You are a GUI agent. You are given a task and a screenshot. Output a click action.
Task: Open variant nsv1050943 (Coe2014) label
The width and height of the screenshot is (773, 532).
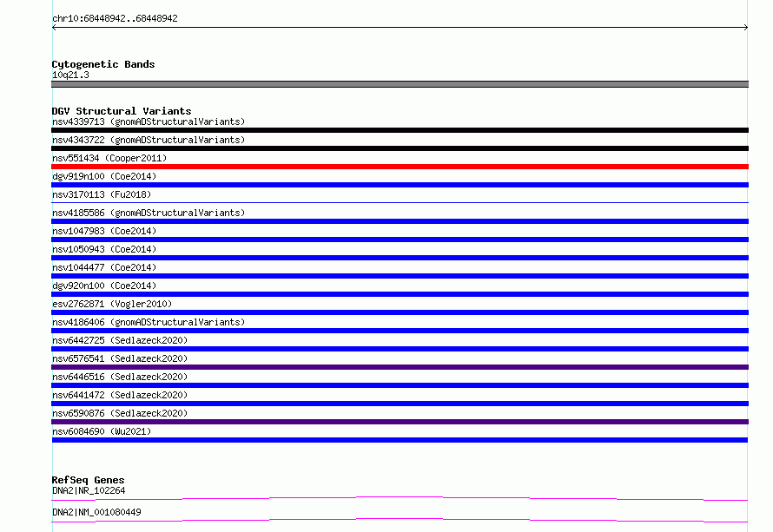click(x=104, y=249)
